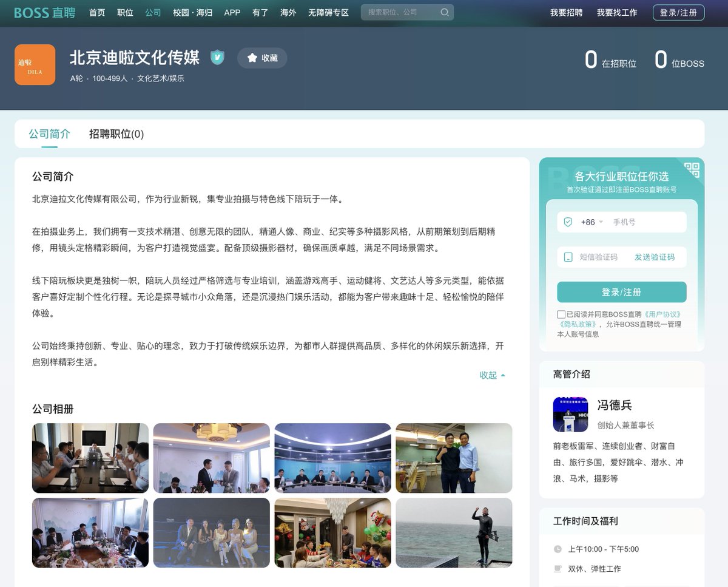This screenshot has width=728, height=587.
Task: Click the clock icon beside work hours
Action: tap(558, 549)
